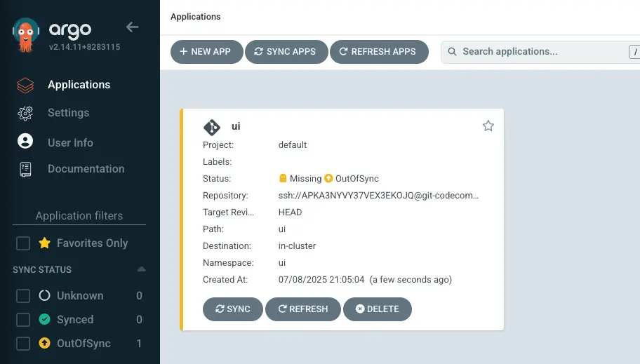Click the User Info avatar icon
This screenshot has width=640, height=364.
[25, 142]
